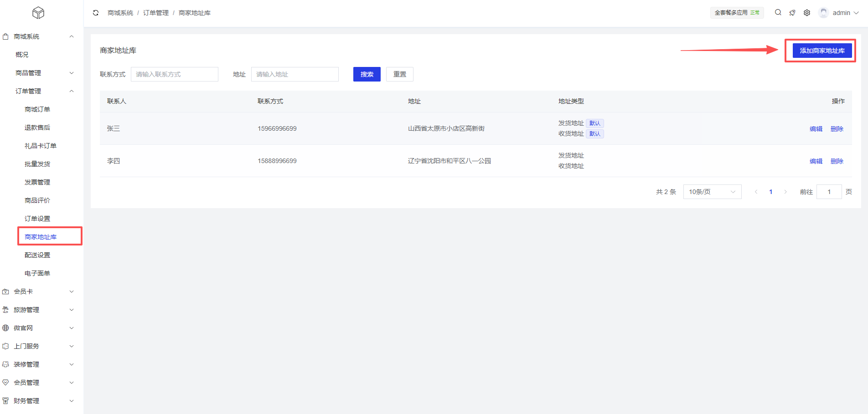Click 编辑 link for 张三
The height and width of the screenshot is (414, 868).
point(816,129)
